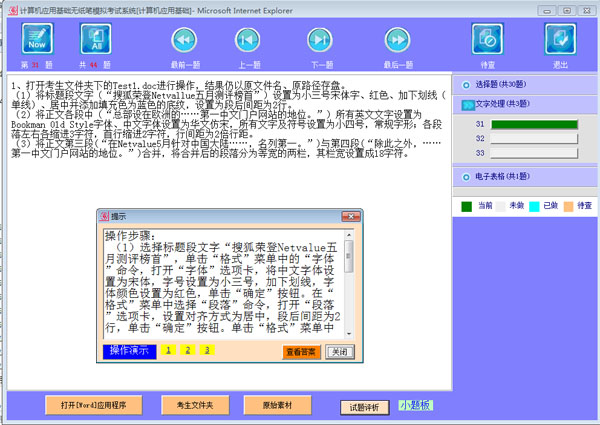Go to the next question (下一题)

[320, 39]
